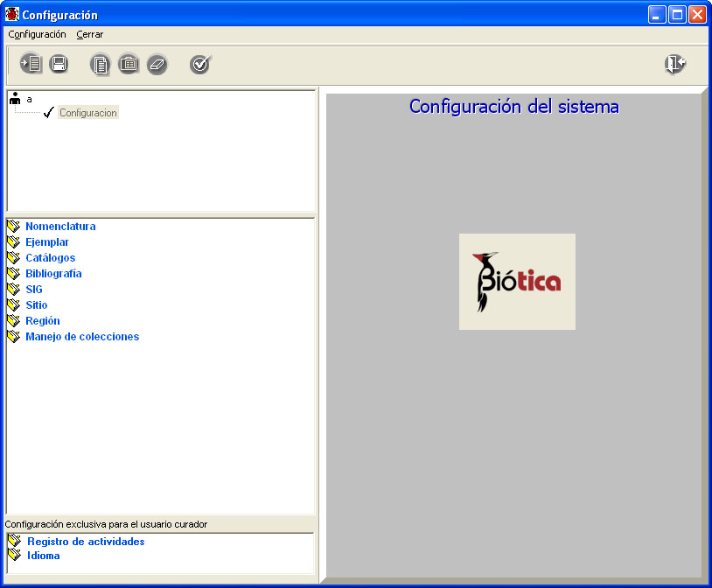Image resolution: width=712 pixels, height=588 pixels.
Task: Click the checkmark icon next to Configuracion
Action: coord(49,112)
